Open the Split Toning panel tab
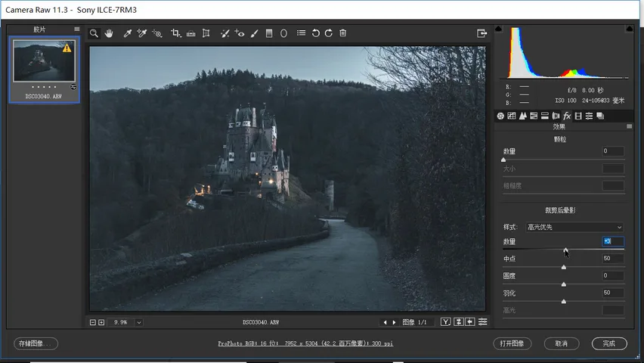The image size is (644, 363). coord(545,116)
